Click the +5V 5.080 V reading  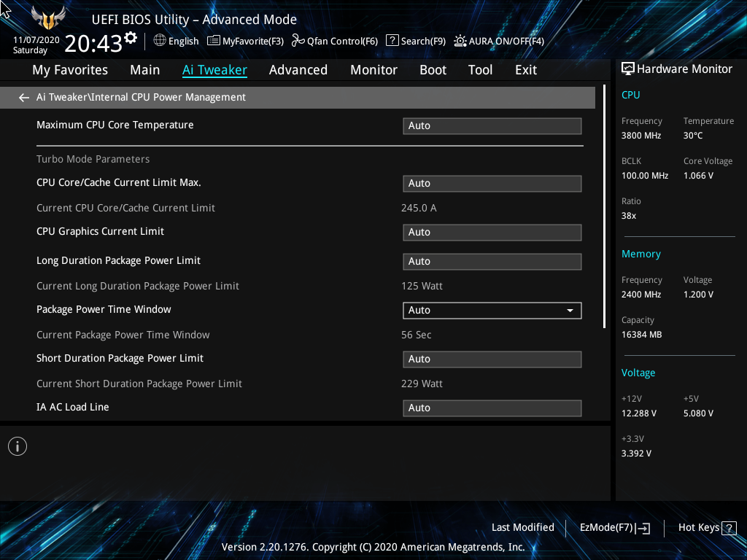click(698, 413)
